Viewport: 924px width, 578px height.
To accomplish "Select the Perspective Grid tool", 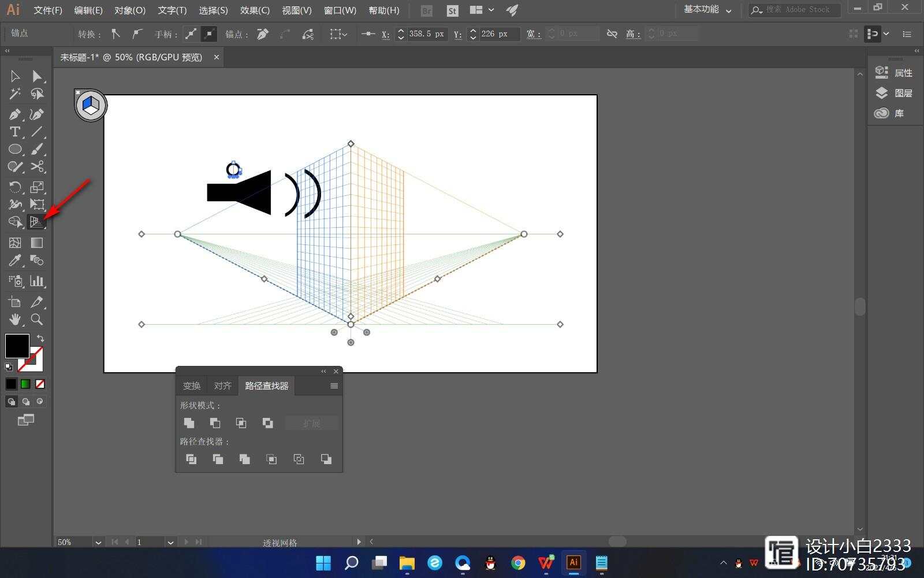I will pos(37,222).
